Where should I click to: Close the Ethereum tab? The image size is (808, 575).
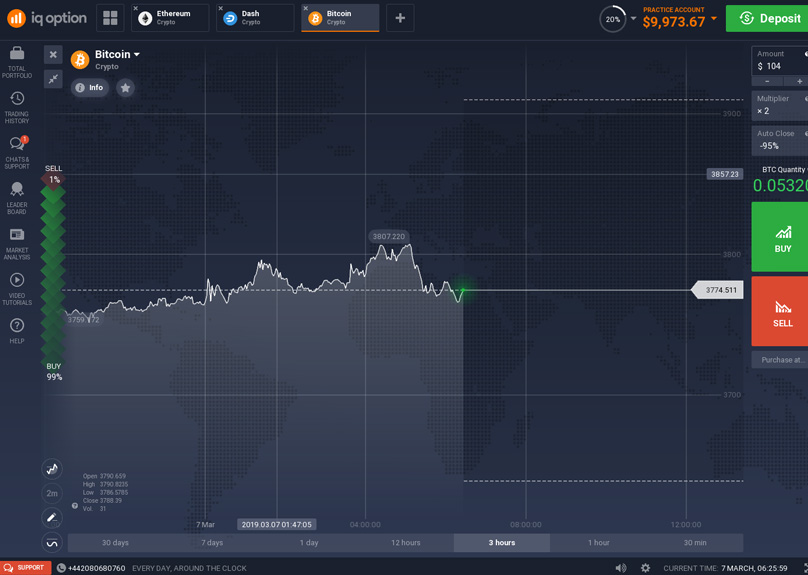136,8
